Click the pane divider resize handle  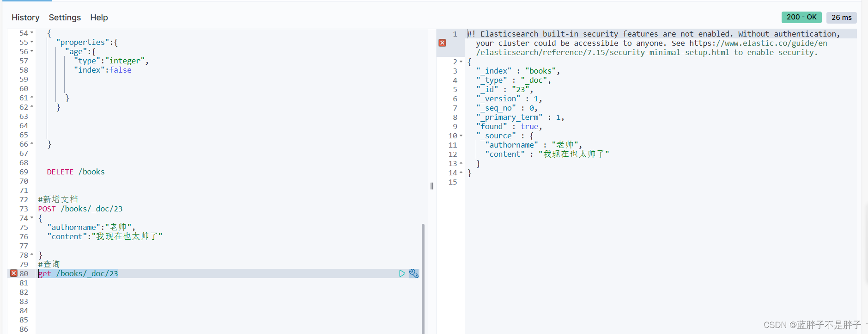(x=432, y=186)
